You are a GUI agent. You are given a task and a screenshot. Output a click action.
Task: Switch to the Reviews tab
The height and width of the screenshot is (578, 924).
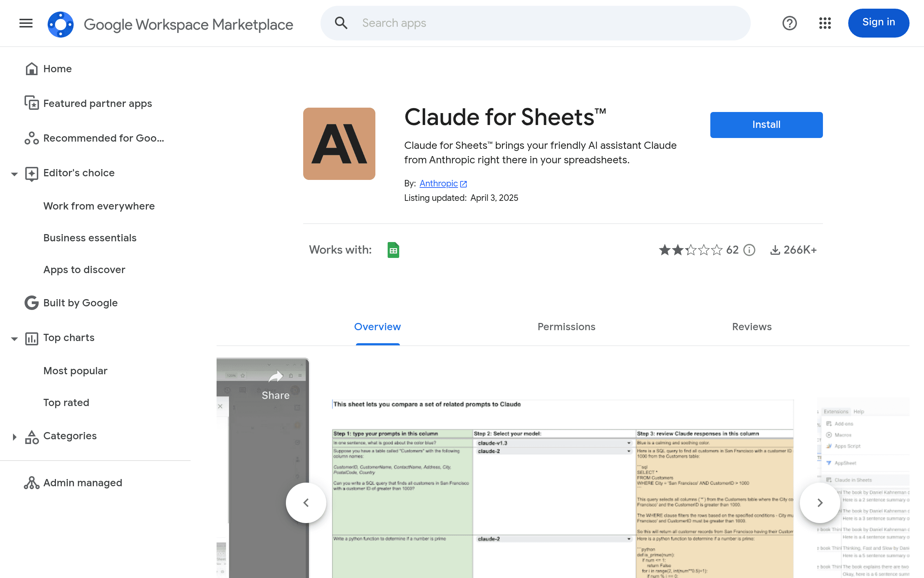(x=751, y=327)
